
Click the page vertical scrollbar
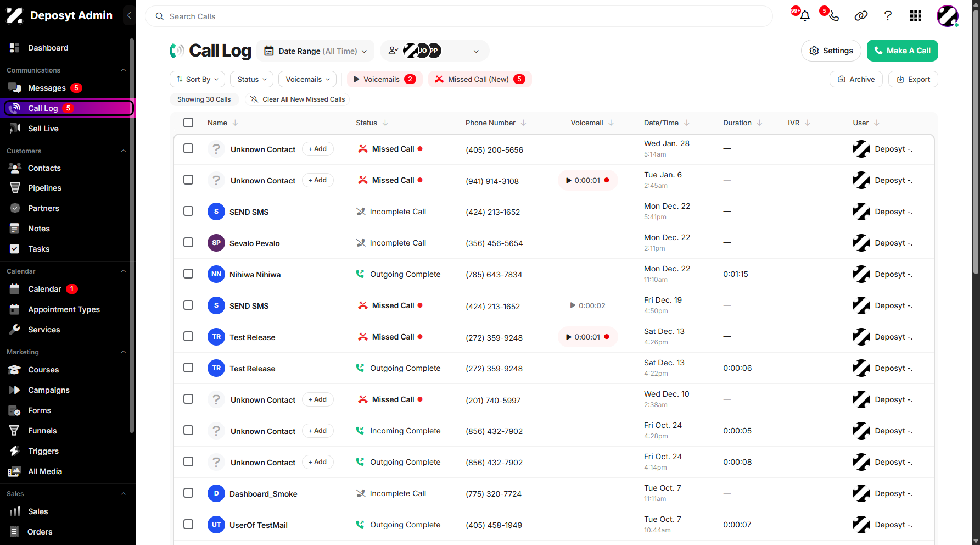coord(975,143)
